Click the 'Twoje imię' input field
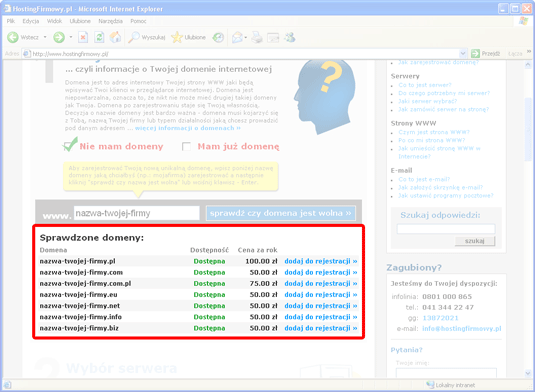This screenshot has height=392, width=535. pyautogui.click(x=446, y=373)
